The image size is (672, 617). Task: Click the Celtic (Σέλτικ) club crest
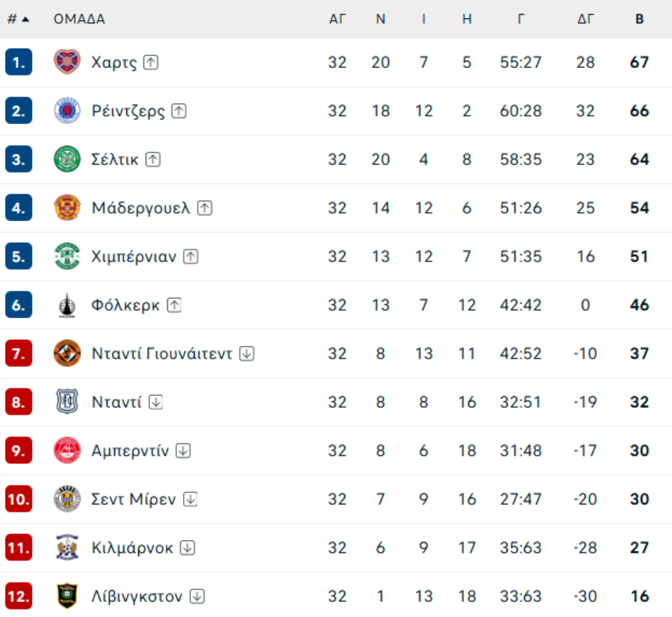67,159
